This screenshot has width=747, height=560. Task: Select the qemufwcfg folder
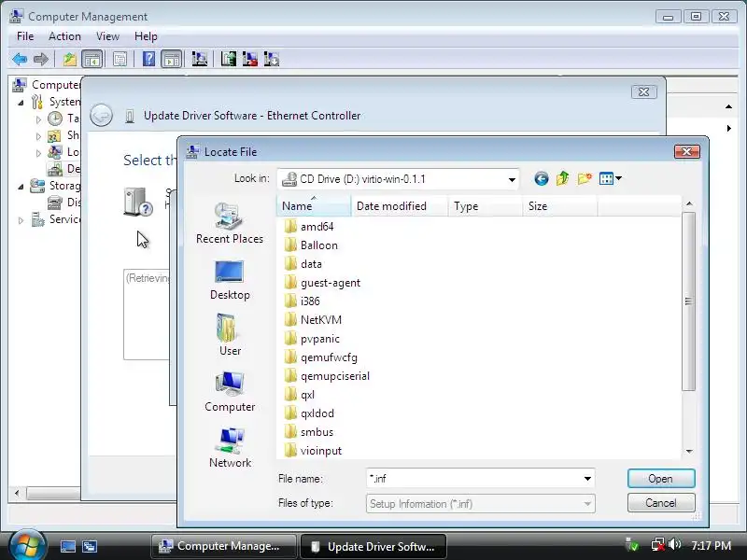point(320,357)
